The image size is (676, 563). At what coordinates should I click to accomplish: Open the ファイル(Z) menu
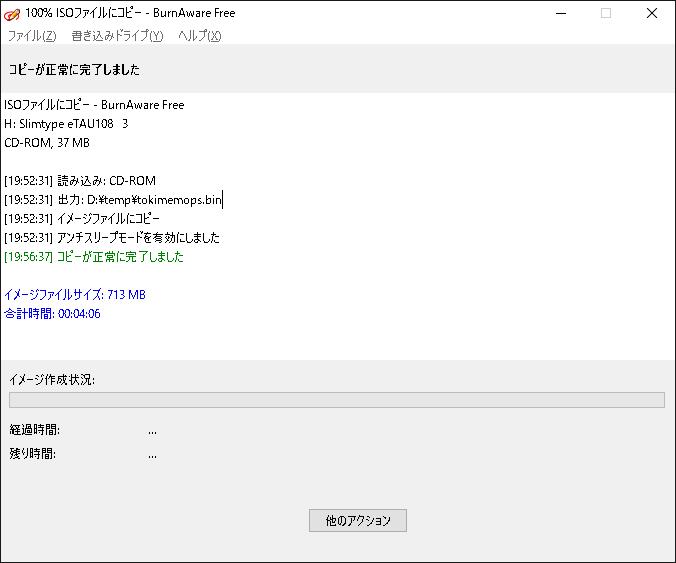click(x=32, y=36)
